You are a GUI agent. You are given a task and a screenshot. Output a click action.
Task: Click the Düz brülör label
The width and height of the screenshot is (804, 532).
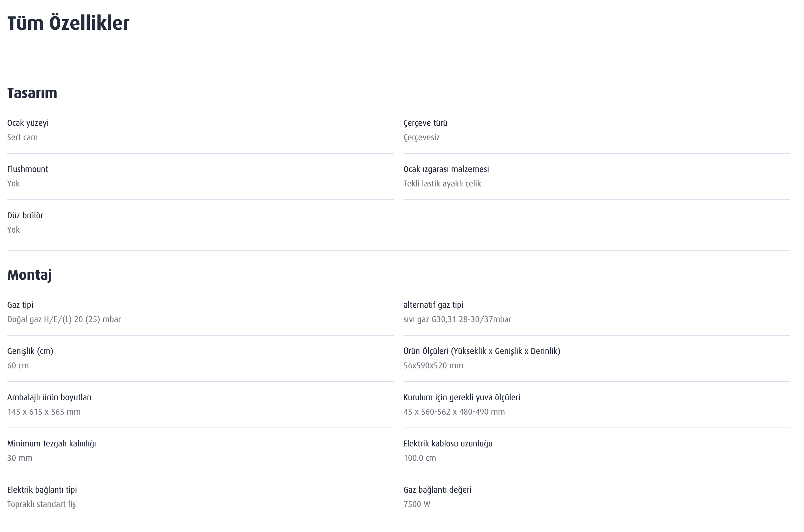coord(25,216)
